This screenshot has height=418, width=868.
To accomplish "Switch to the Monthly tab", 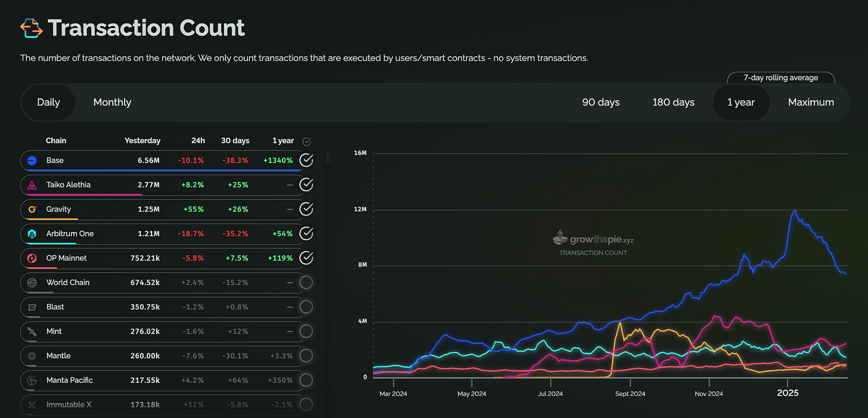I will 112,103.
